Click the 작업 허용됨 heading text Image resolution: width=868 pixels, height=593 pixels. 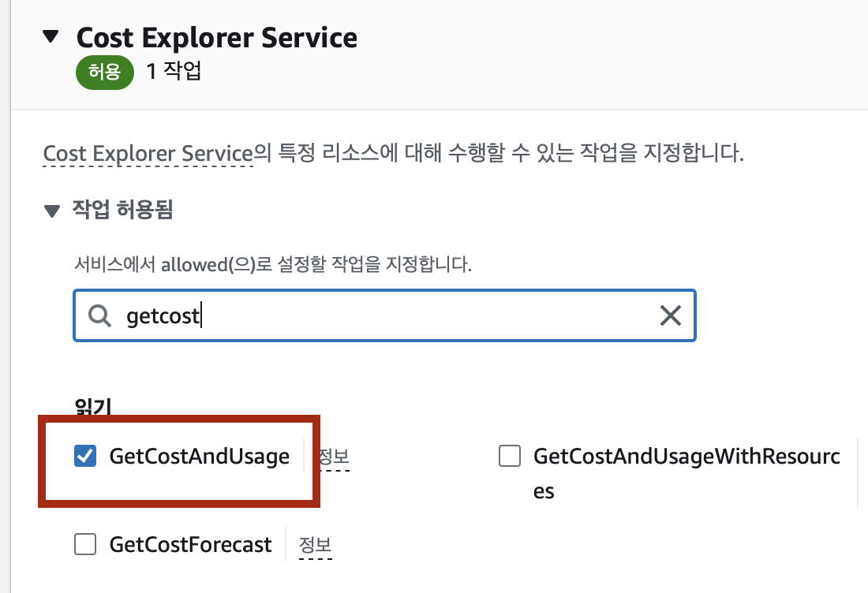[x=123, y=210]
